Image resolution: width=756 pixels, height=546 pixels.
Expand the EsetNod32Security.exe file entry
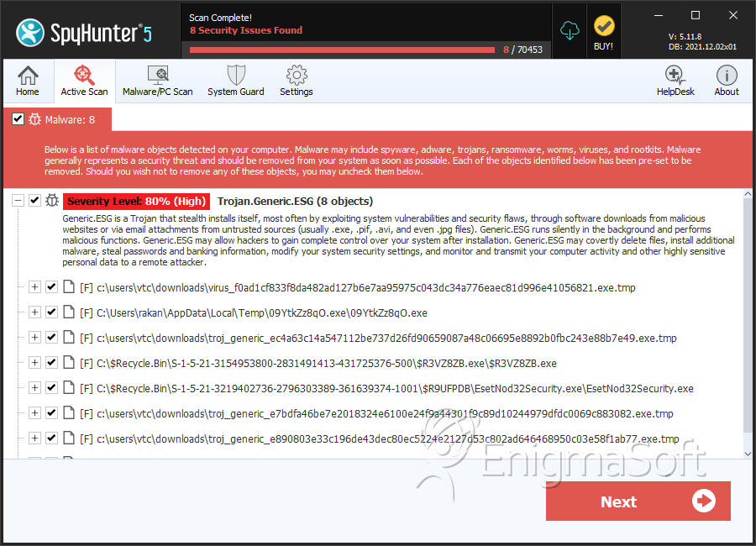click(34, 388)
